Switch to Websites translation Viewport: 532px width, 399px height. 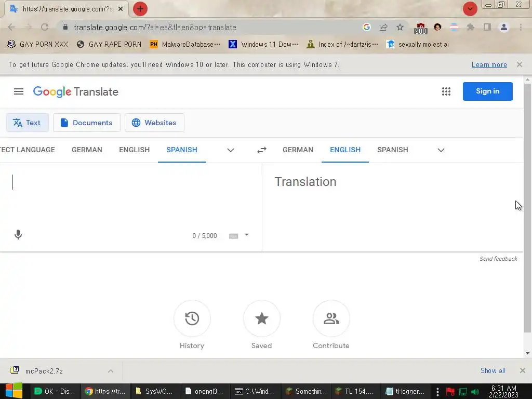pyautogui.click(x=154, y=123)
